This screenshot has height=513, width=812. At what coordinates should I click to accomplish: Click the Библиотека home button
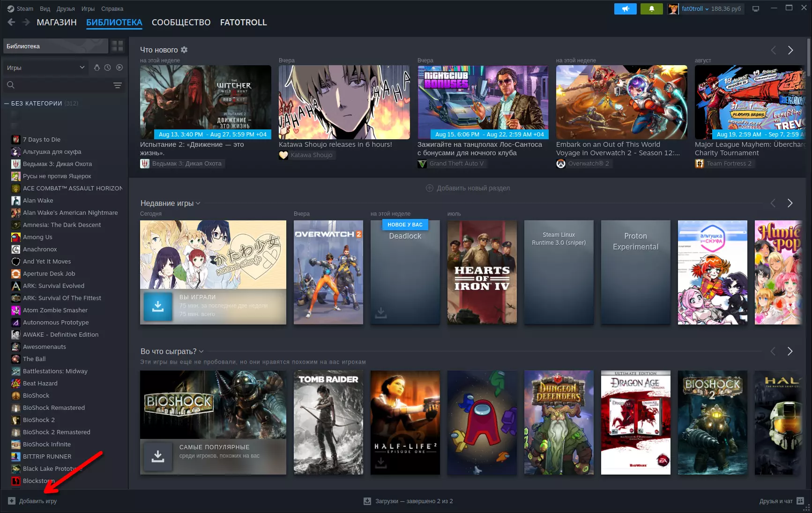pos(55,46)
